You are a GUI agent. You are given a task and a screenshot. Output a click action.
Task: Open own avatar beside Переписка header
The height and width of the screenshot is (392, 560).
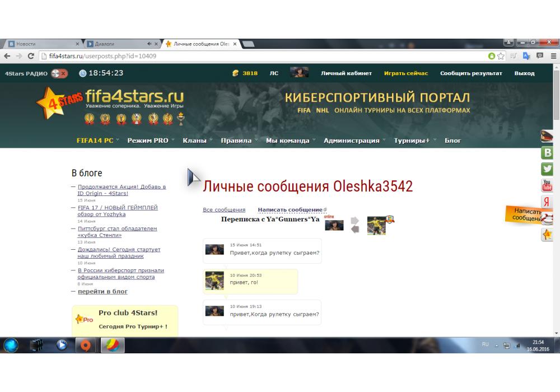[x=334, y=225]
